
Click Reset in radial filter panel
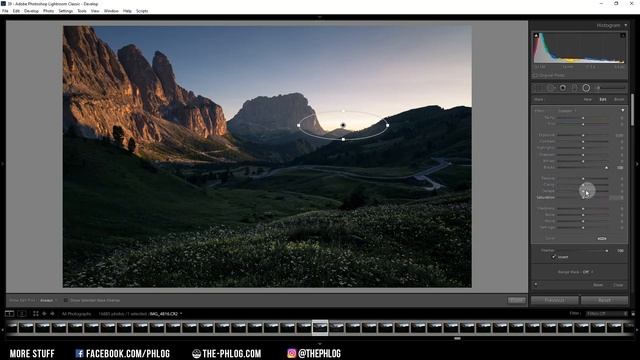(598, 284)
